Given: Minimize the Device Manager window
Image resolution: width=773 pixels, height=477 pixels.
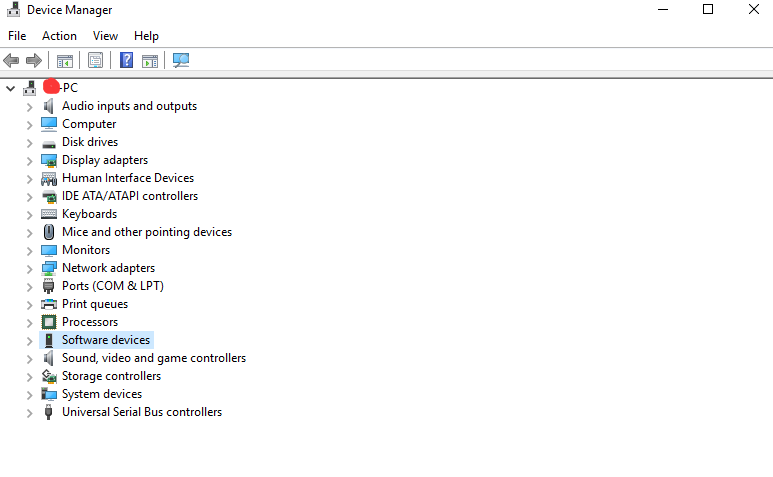Looking at the screenshot, I should (x=663, y=9).
